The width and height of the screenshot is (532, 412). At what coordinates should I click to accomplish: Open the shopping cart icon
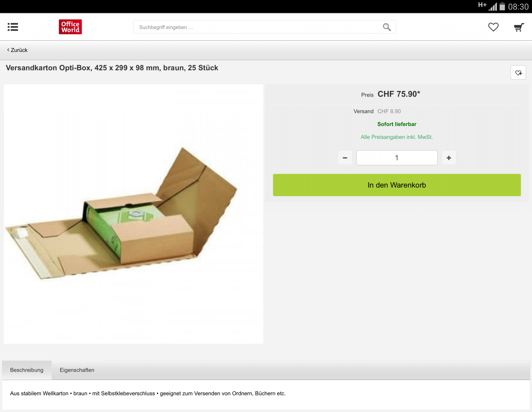point(519,27)
